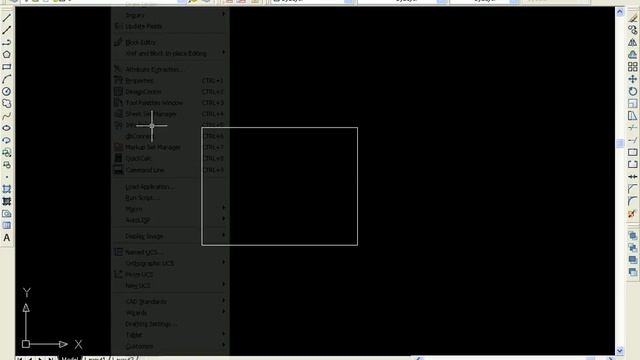Click Bring to Front draw order icon
This screenshot has height=360, width=640.
tap(633, 236)
